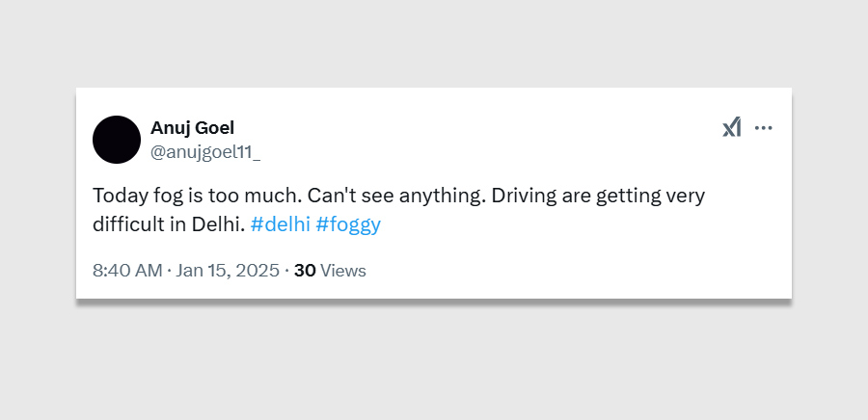Viewport: 868px width, 420px height.
Task: Click the @anujgoel11_ handle
Action: point(205,150)
